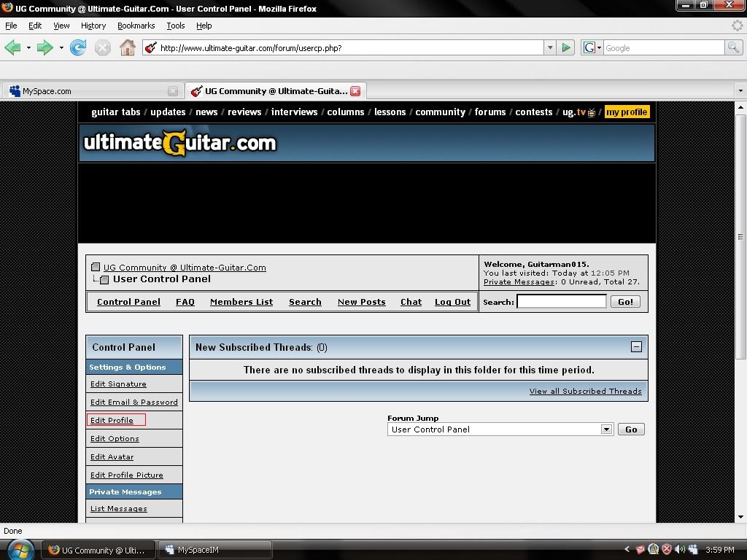Image resolution: width=747 pixels, height=560 pixels.
Task: Click the magnifier search button in toolbar
Action: [733, 47]
